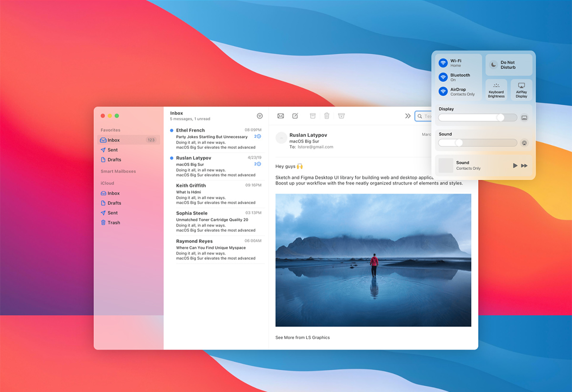Click the macOS Big Sur subject in the email header
The image size is (572, 392).
305,141
